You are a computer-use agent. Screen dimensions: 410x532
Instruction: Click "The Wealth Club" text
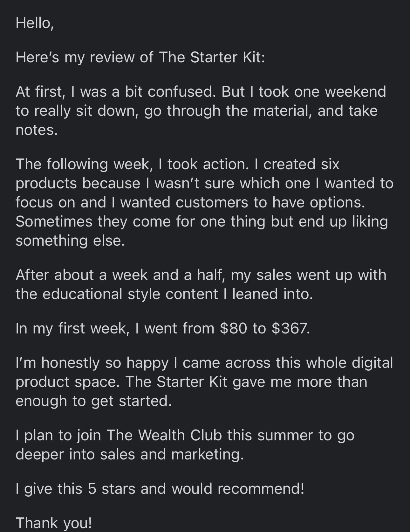(x=164, y=435)
